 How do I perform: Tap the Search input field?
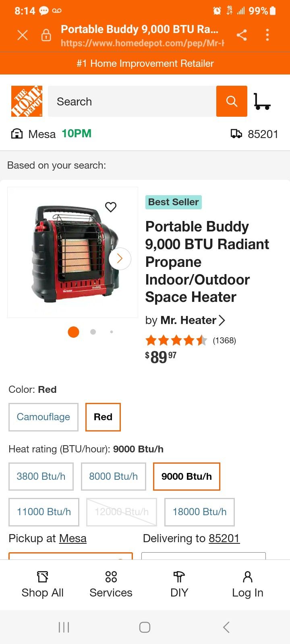[132, 101]
